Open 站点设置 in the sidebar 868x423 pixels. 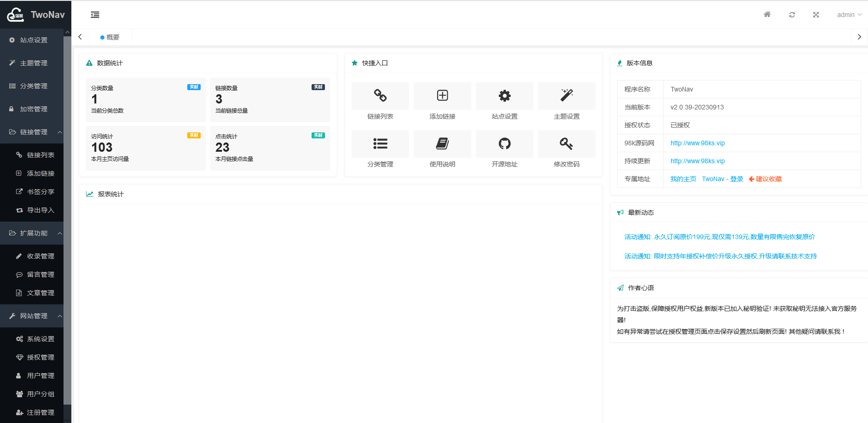(x=32, y=40)
